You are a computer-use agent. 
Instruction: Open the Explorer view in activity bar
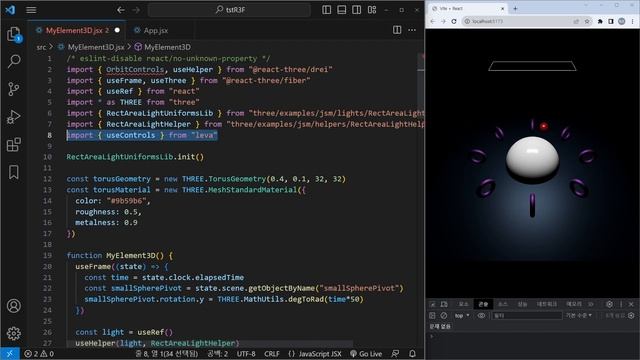click(14, 34)
